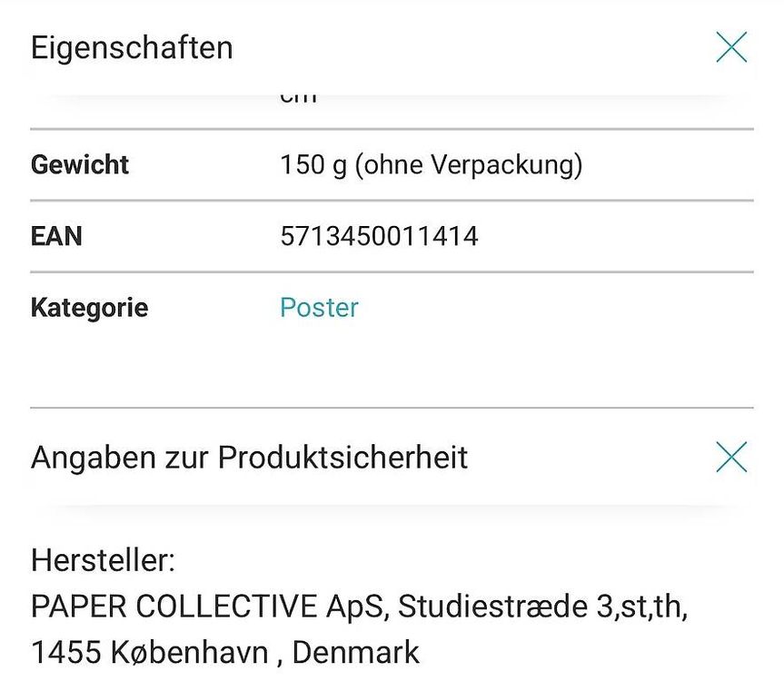The height and width of the screenshot is (681, 784).
Task: Click the EAN row label
Action: click(x=56, y=236)
